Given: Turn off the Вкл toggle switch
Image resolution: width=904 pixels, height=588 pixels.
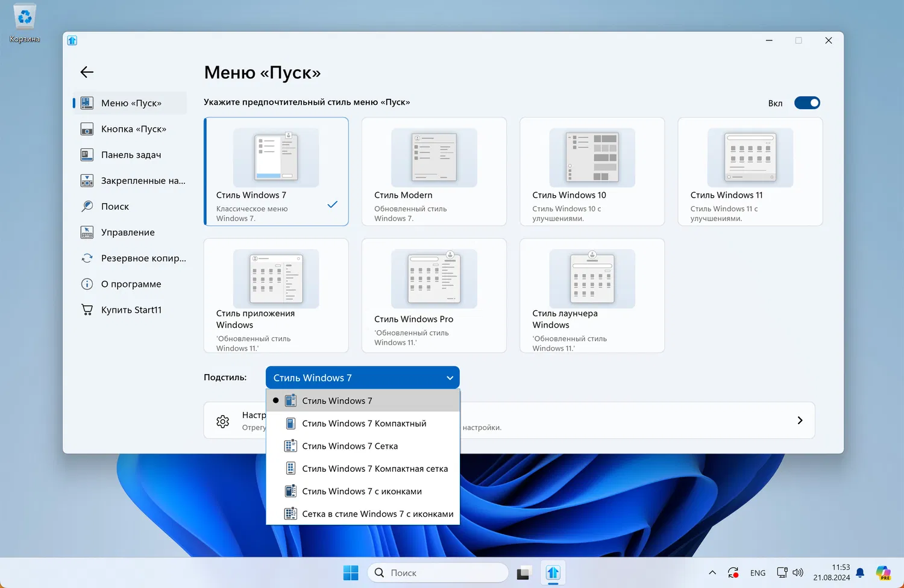Looking at the screenshot, I should (807, 103).
